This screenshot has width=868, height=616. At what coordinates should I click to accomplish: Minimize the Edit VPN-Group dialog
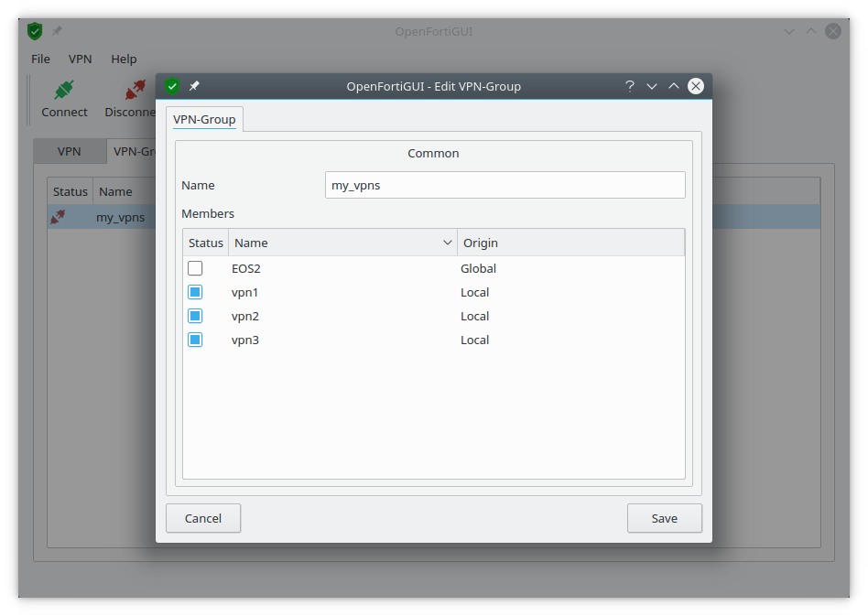(x=652, y=86)
